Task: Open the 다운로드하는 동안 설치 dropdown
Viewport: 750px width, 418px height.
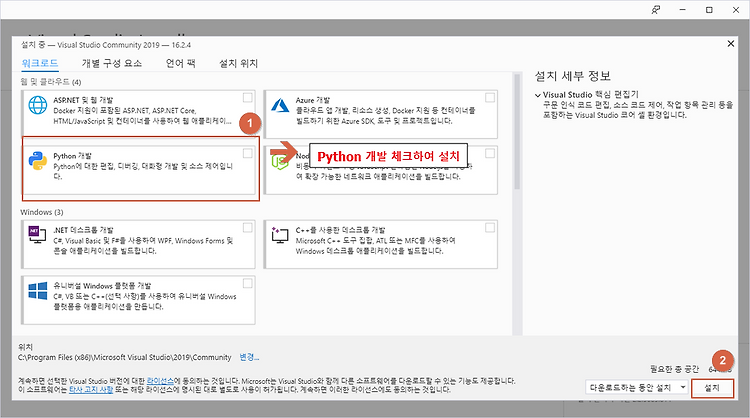Action: [x=637, y=387]
